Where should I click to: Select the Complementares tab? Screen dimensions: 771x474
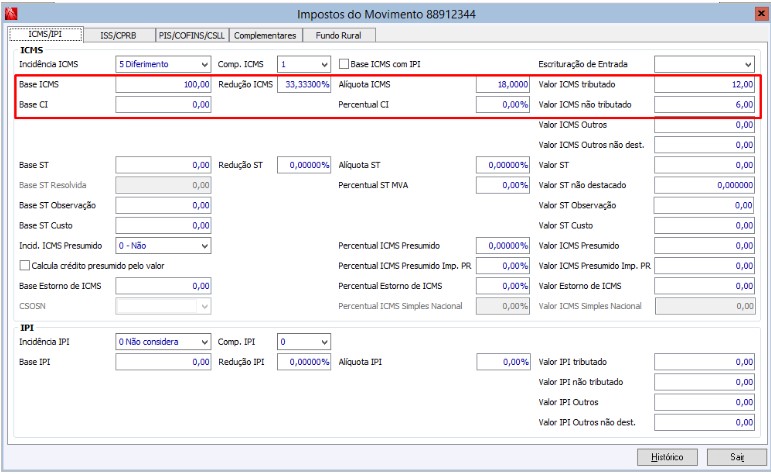[x=265, y=35]
